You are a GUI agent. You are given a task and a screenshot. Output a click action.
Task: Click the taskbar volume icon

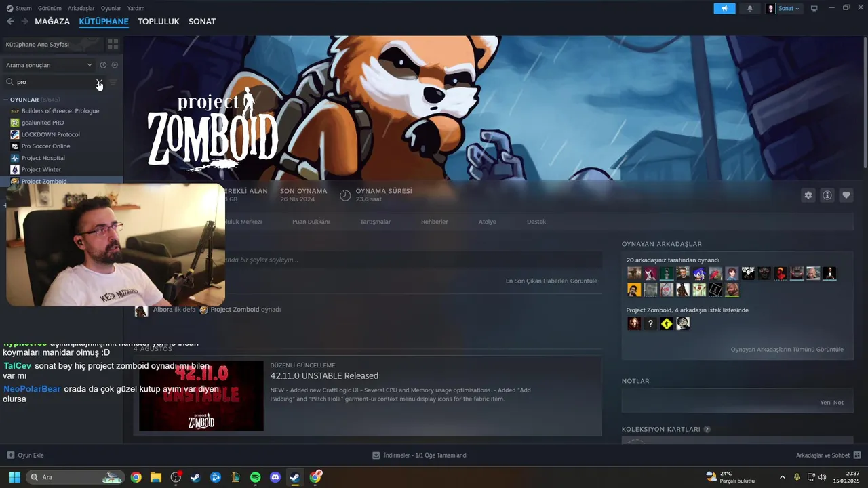pyautogui.click(x=823, y=477)
